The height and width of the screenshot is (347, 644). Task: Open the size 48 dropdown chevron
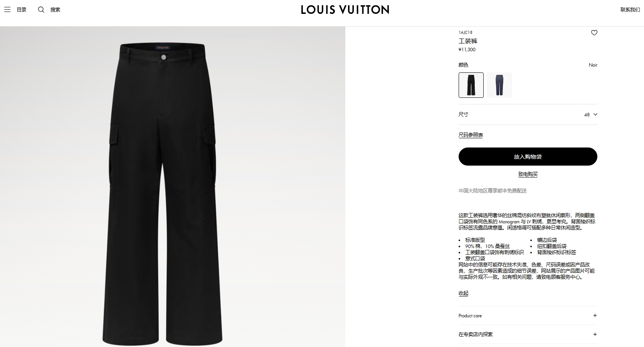coord(595,114)
